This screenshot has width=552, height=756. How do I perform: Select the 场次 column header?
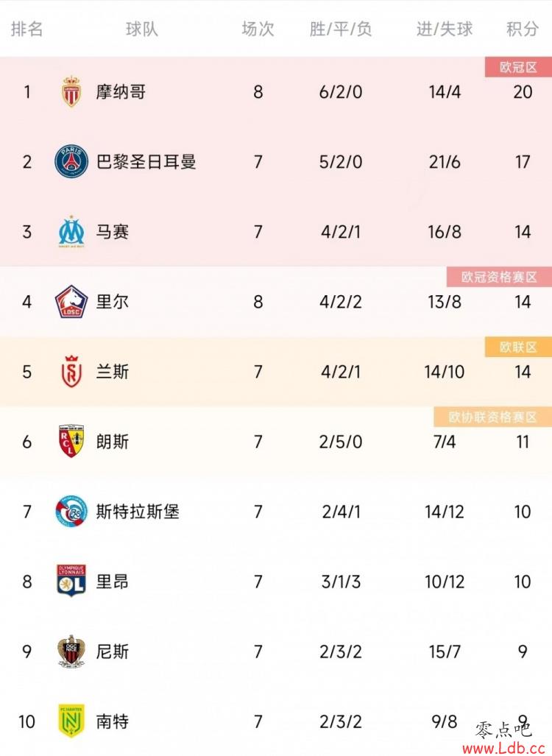(258, 29)
